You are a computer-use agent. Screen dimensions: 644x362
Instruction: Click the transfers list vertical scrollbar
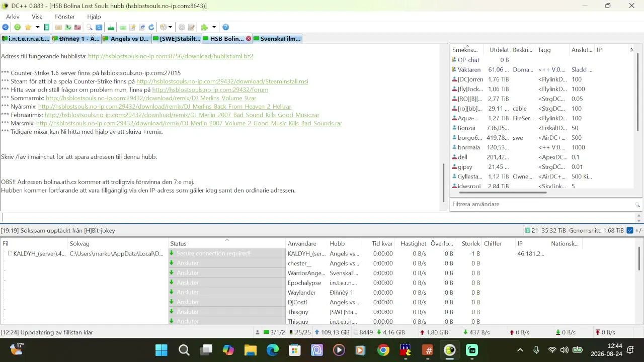click(640, 259)
